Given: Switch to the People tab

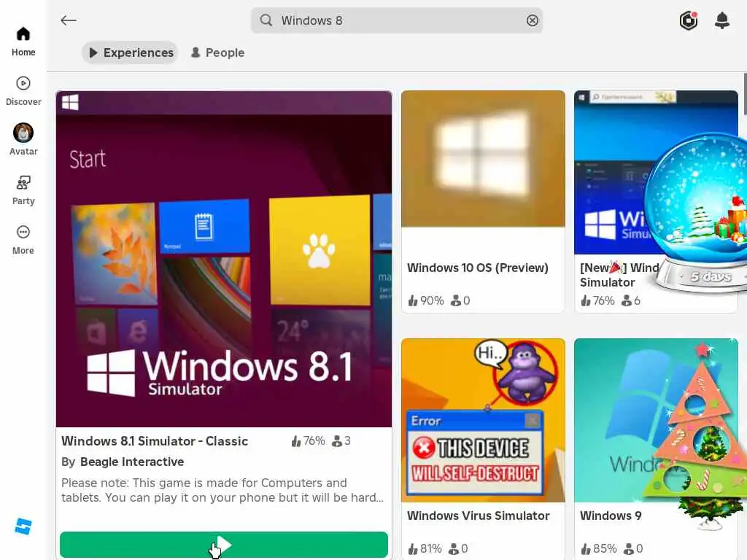Looking at the screenshot, I should tap(217, 52).
